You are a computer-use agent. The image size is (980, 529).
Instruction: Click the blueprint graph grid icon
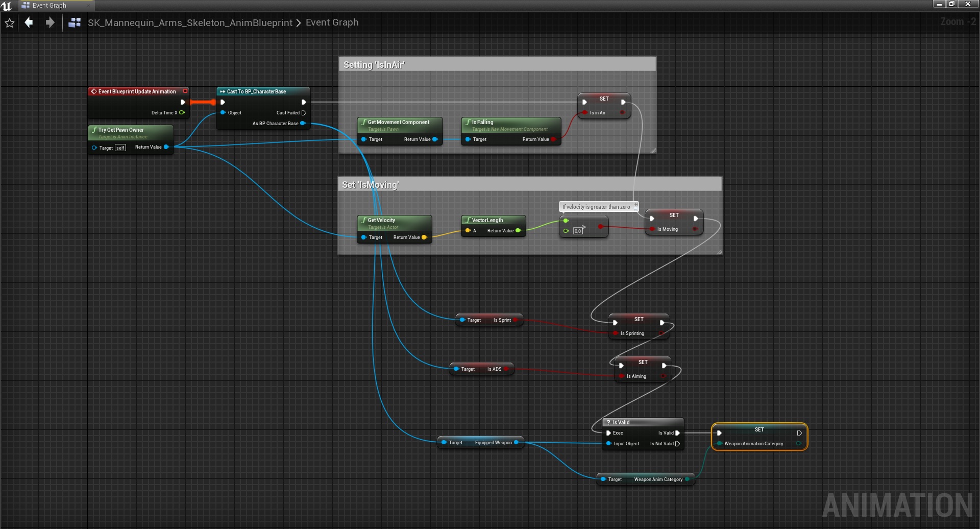point(75,22)
